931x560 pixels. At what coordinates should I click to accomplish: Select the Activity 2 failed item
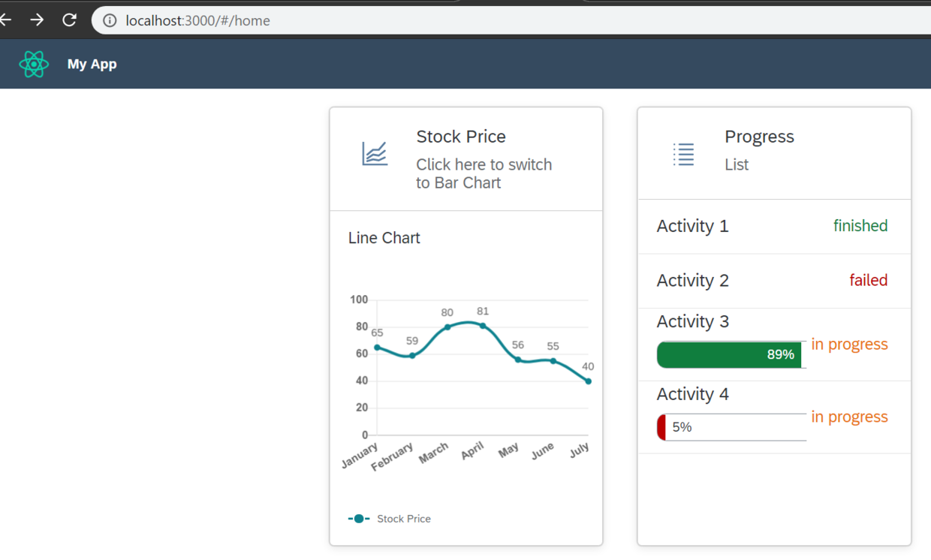click(x=774, y=281)
